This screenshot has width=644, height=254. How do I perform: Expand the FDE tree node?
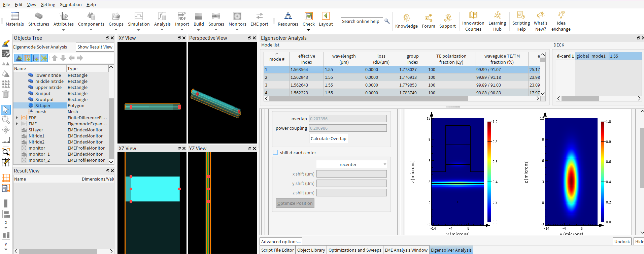click(17, 118)
